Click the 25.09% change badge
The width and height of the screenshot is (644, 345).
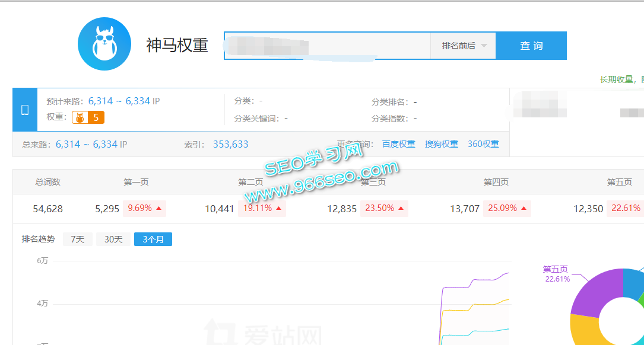pos(507,209)
